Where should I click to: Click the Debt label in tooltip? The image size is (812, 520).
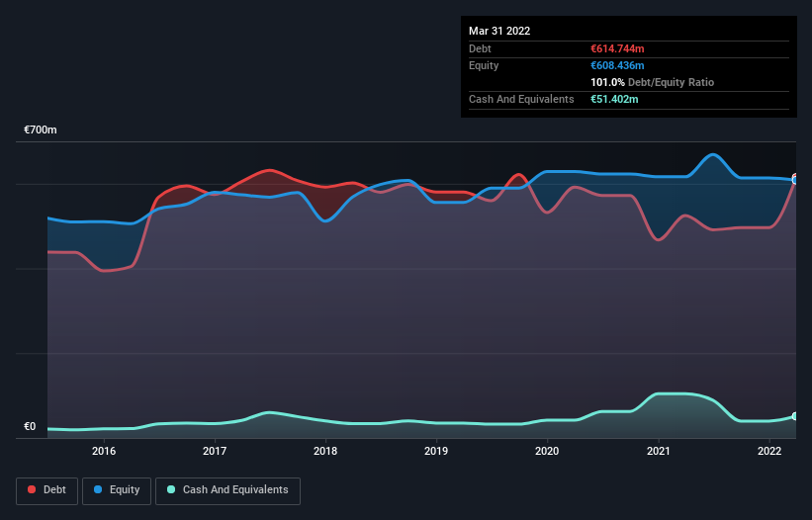(x=480, y=48)
